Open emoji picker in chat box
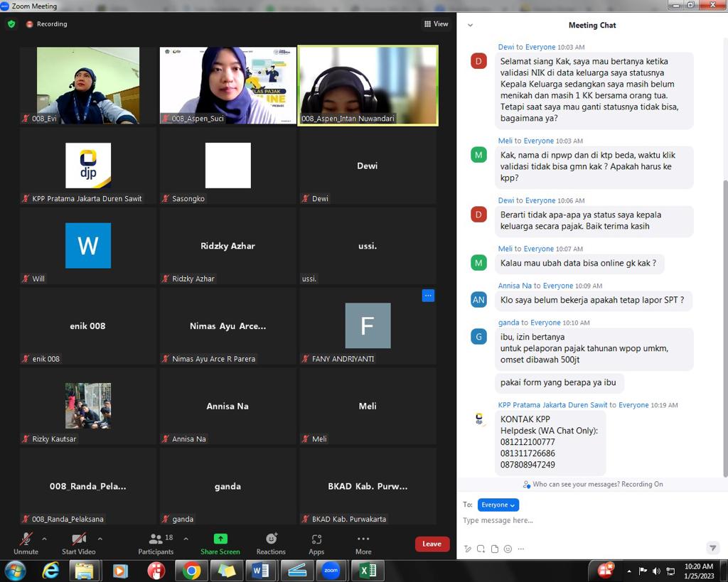Viewport: 728px width, 582px height. [508, 549]
